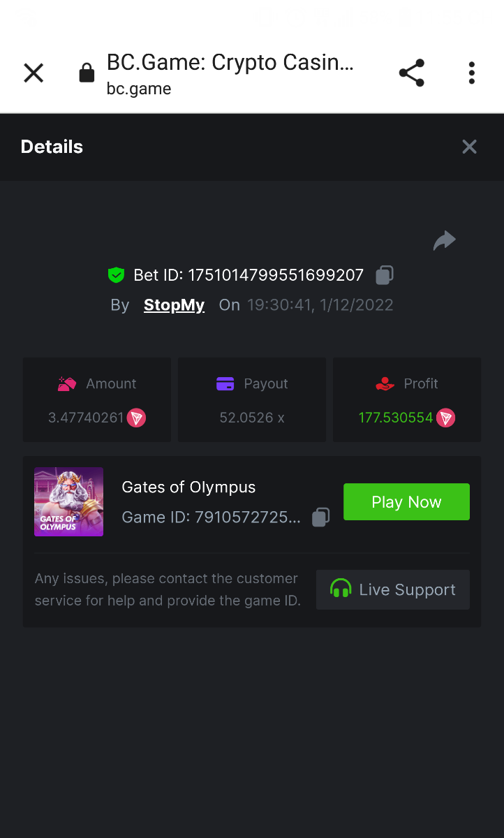Image resolution: width=504 pixels, height=838 pixels.
Task: Copy the Game ID to clipboard
Action: [x=320, y=517]
